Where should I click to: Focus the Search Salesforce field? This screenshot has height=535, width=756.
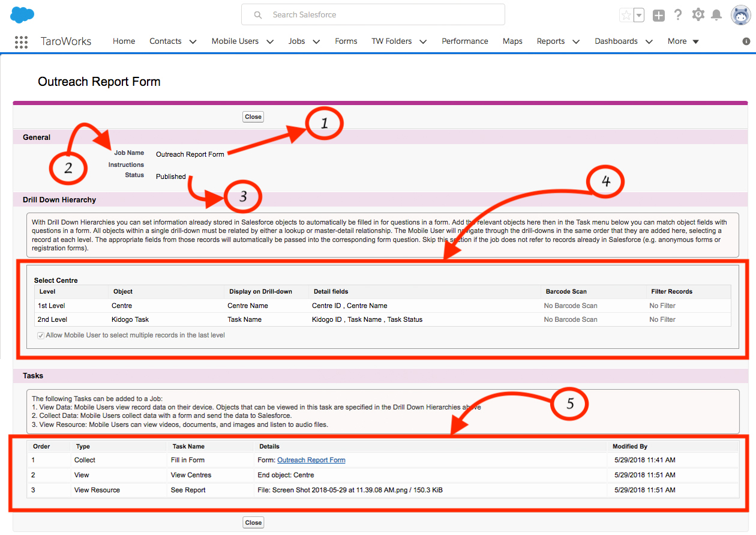tap(373, 14)
